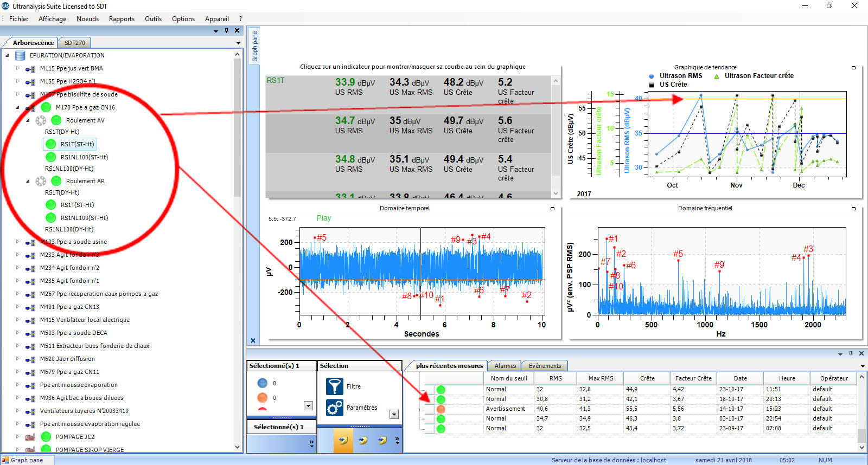This screenshot has width=868, height=465.
Task: Pin the Arborescence tree panel
Action: tap(226, 30)
